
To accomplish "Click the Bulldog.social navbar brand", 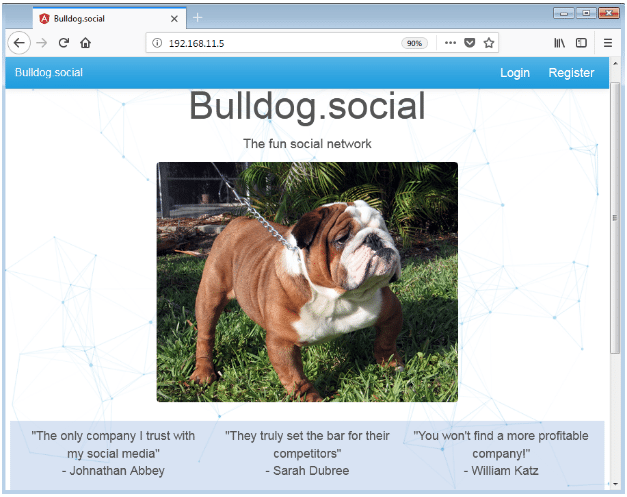I will point(49,73).
